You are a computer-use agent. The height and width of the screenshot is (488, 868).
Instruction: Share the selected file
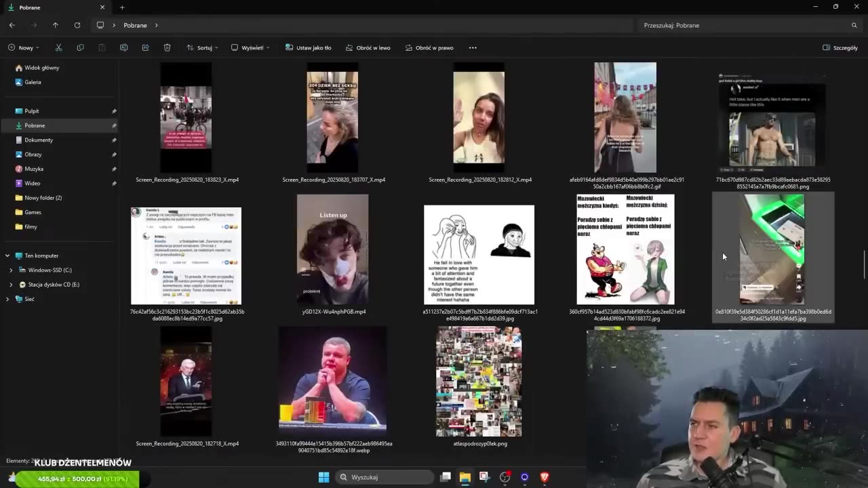pyautogui.click(x=145, y=47)
